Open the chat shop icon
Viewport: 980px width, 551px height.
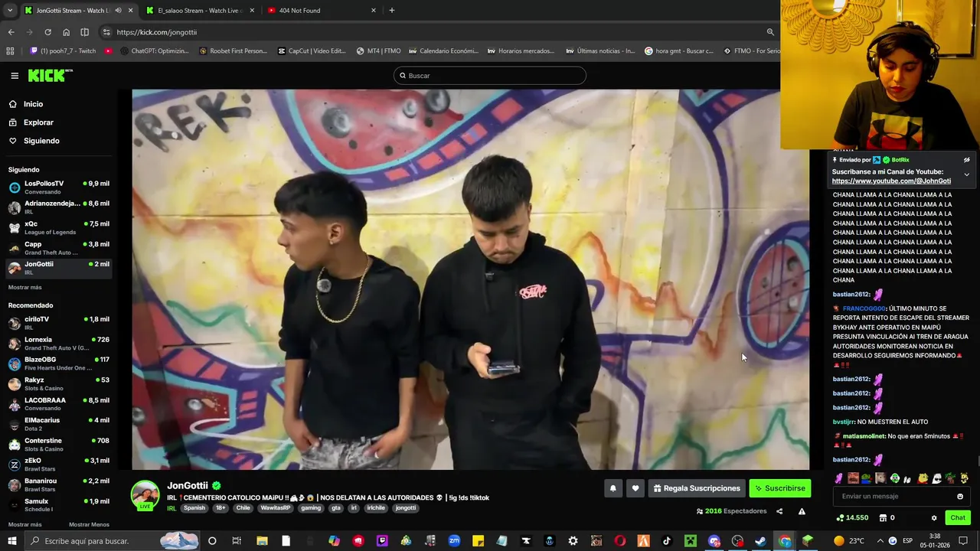tap(883, 518)
